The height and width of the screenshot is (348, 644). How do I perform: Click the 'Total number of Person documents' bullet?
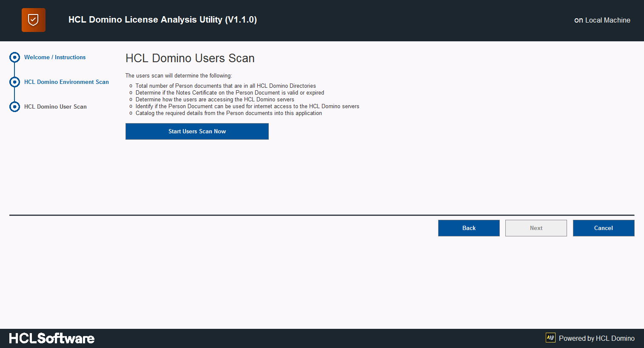[x=225, y=86]
